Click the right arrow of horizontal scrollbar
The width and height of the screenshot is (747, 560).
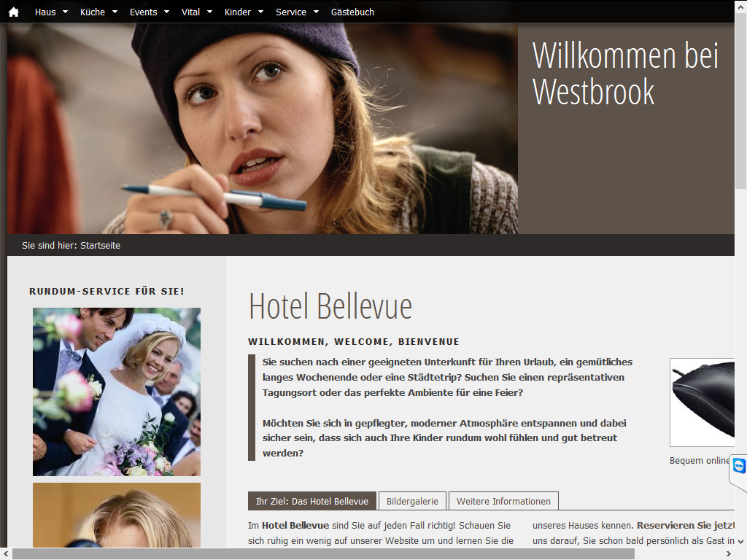click(729, 554)
